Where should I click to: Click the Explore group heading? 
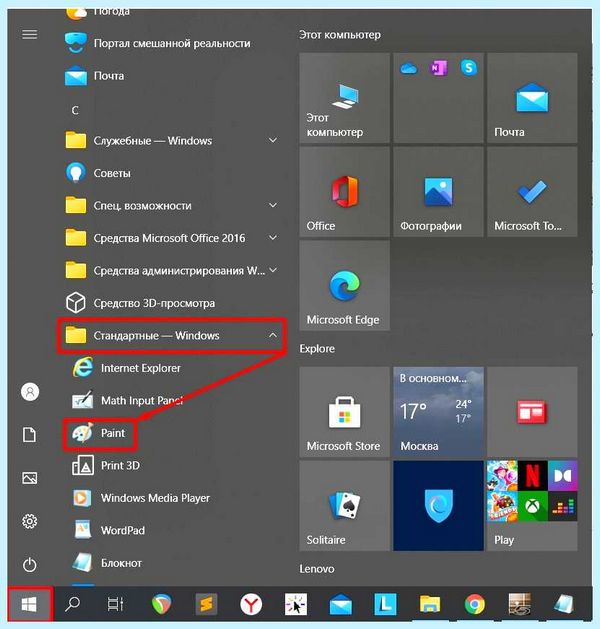[x=317, y=349]
